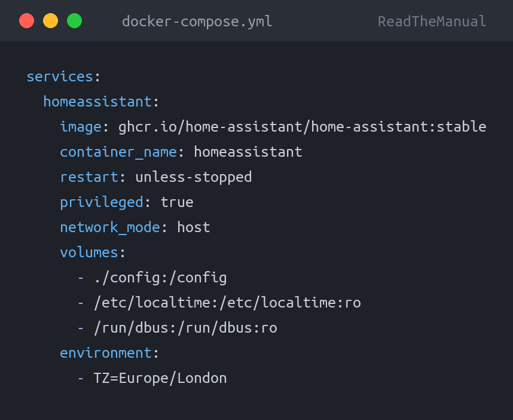This screenshot has height=420, width=513.
Task: Click the 'container_name' key
Action: [118, 152]
